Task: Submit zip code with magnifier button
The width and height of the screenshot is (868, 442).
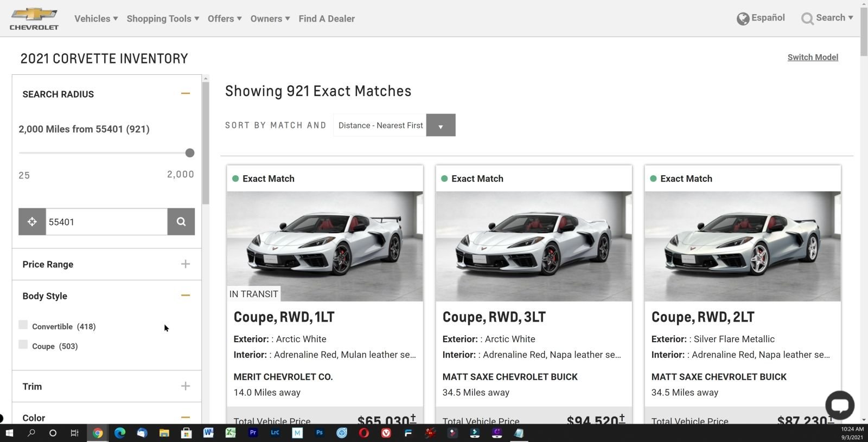Action: point(181,222)
